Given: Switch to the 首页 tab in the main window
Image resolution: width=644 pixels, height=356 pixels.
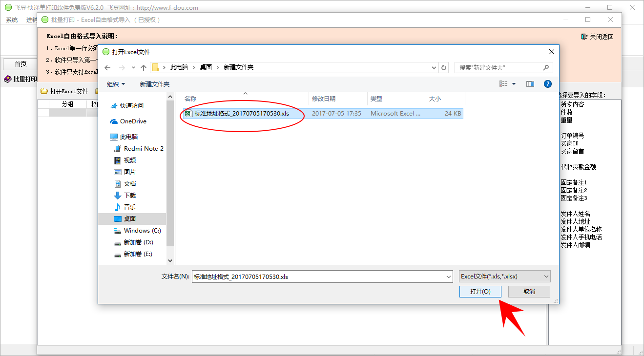Looking at the screenshot, I should pyautogui.click(x=21, y=64).
